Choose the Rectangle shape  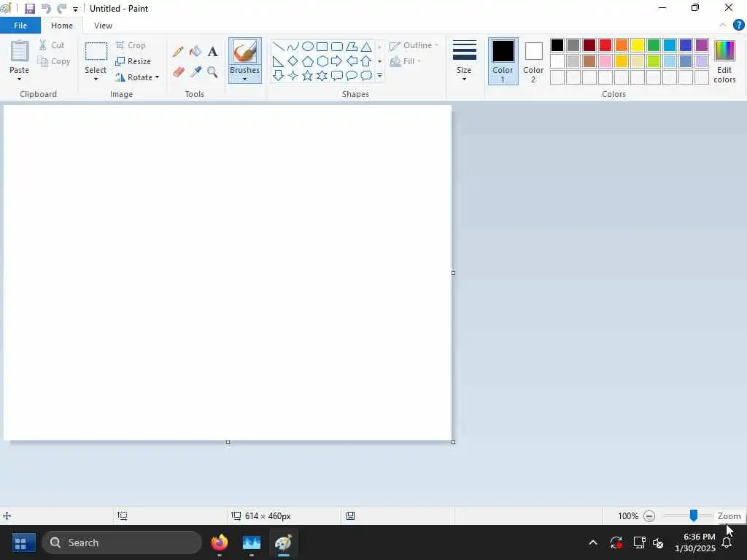pyautogui.click(x=322, y=47)
